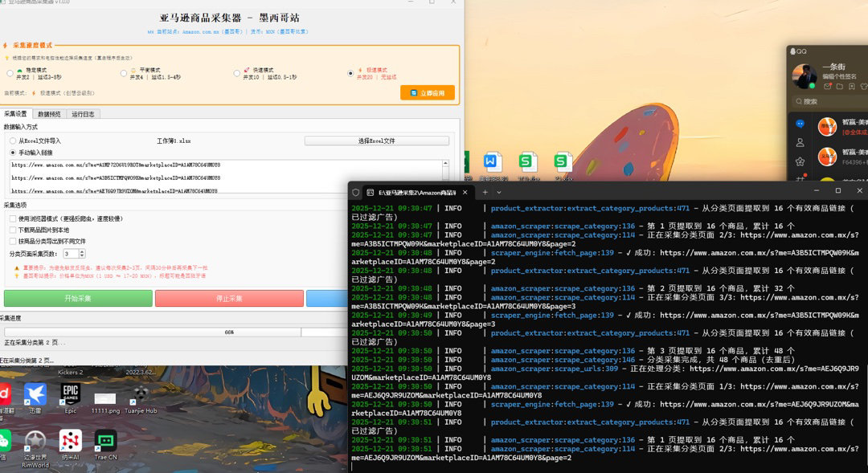
Task: Open QQ messages chat bubble sidebar icon
Action: tap(800, 124)
